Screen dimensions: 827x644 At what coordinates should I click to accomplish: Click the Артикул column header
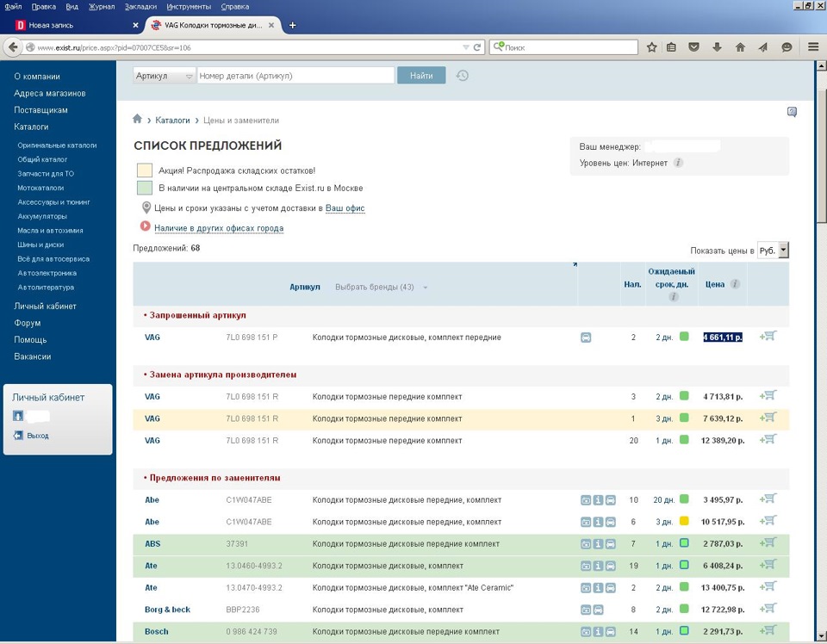(305, 288)
